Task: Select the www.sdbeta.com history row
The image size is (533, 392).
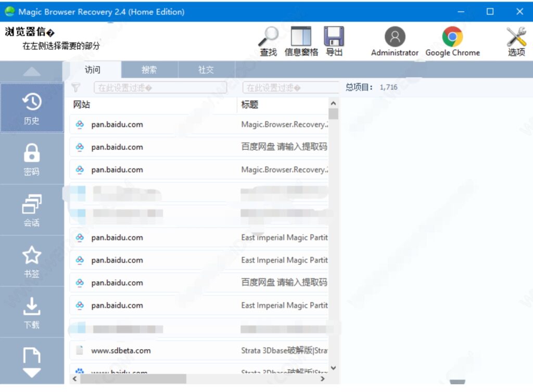Action: [199, 350]
